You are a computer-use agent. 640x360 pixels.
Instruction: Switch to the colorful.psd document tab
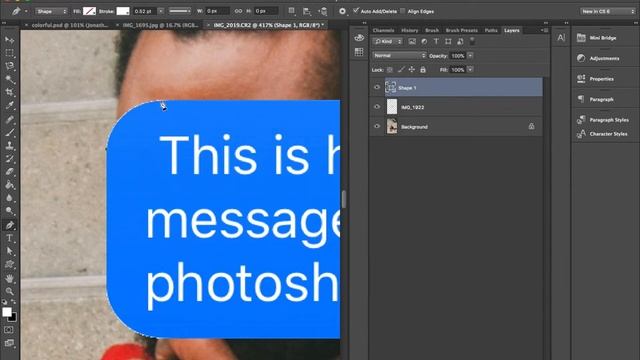pyautogui.click(x=70, y=25)
